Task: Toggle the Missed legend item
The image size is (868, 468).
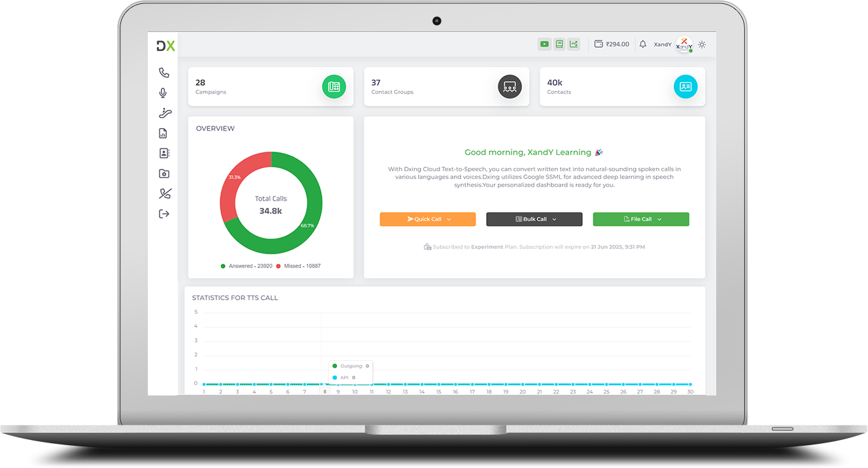Action: [298, 266]
